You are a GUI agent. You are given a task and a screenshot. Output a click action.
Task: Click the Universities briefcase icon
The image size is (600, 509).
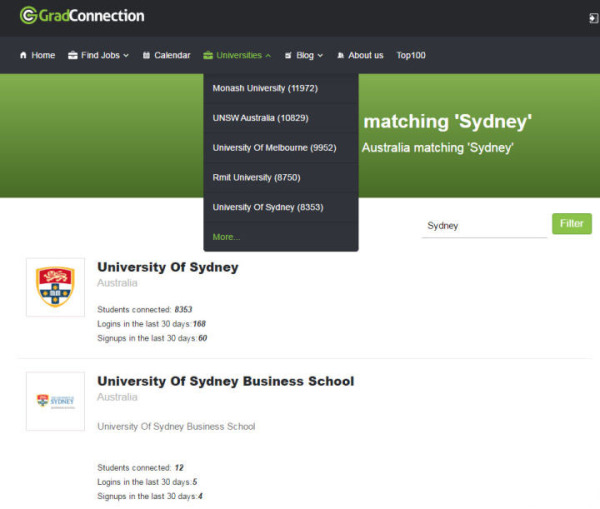click(x=208, y=55)
